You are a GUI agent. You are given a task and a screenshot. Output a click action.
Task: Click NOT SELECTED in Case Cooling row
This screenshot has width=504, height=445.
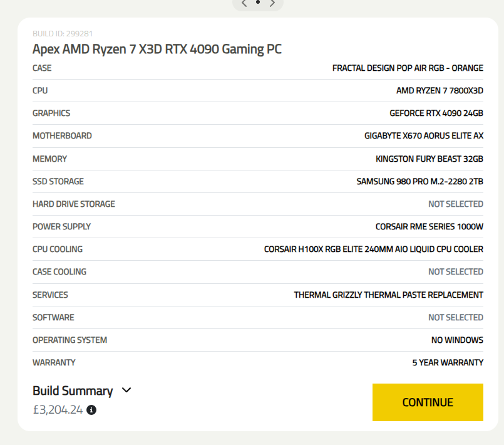[456, 271]
